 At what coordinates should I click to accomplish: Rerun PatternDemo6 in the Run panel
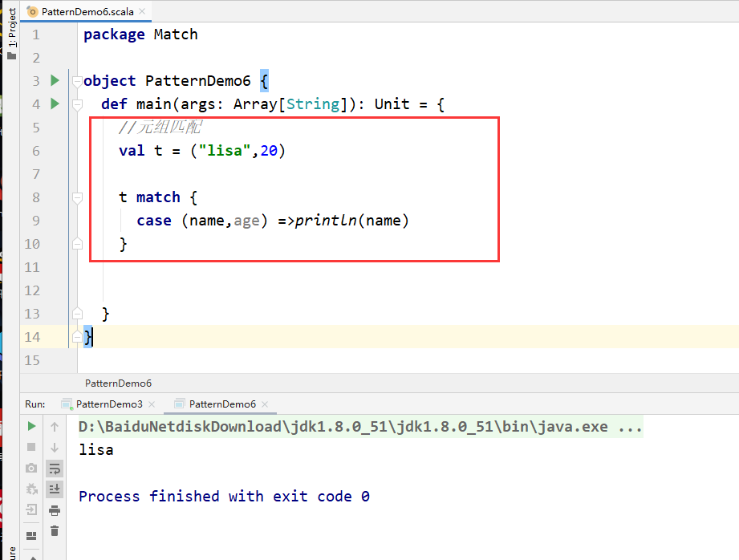click(31, 426)
